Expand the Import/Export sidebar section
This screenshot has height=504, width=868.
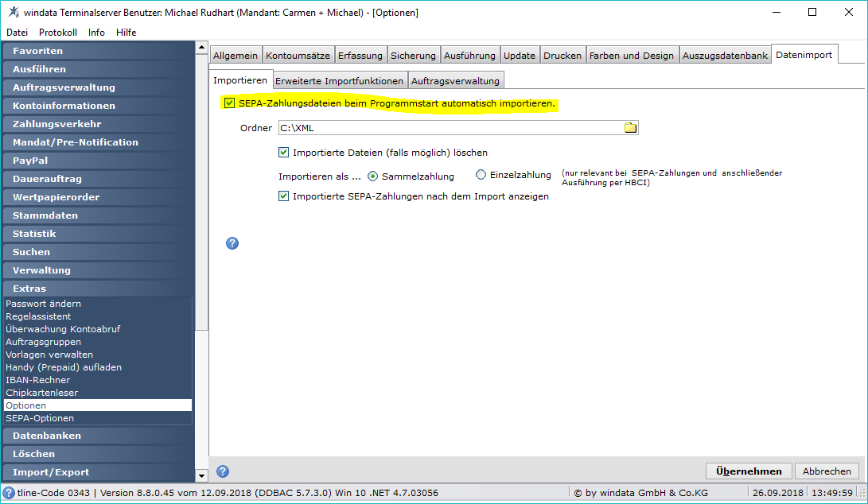point(98,472)
